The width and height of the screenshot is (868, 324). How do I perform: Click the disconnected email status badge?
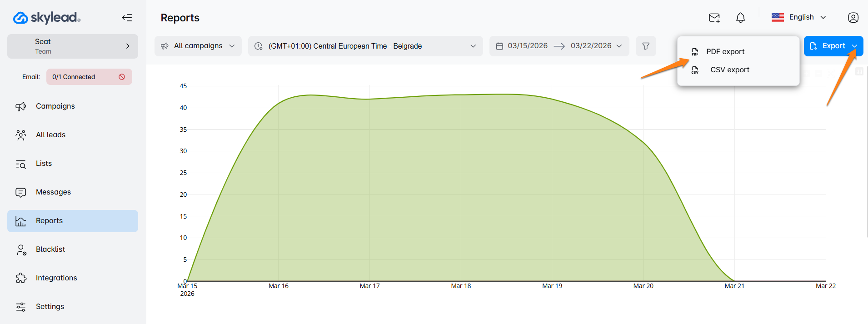(89, 77)
